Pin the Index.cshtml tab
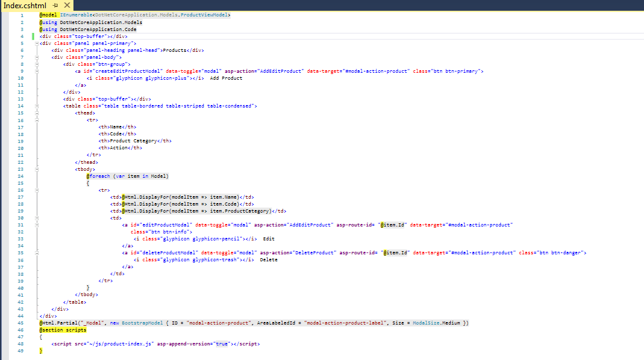 tap(56, 6)
